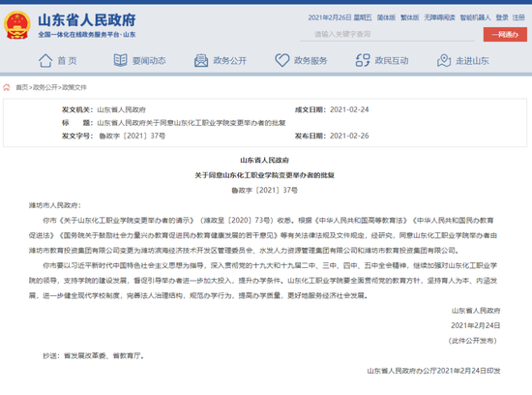Click the 发布日期 value 2021-02-26

tap(349, 136)
